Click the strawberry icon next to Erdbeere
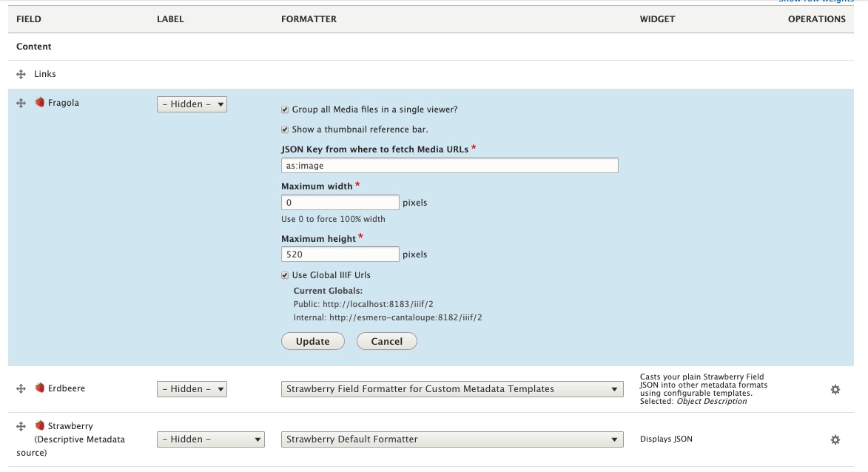This screenshot has width=868, height=472. tap(40, 388)
